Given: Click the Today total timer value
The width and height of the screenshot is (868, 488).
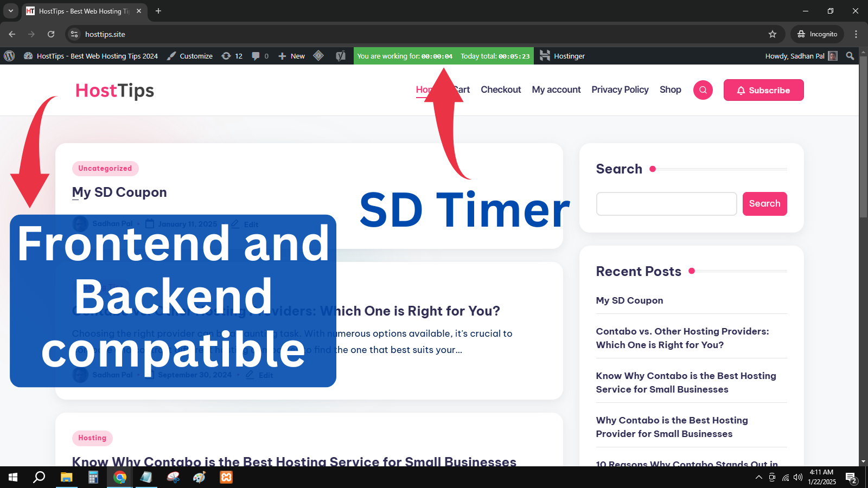Looking at the screenshot, I should [x=495, y=56].
